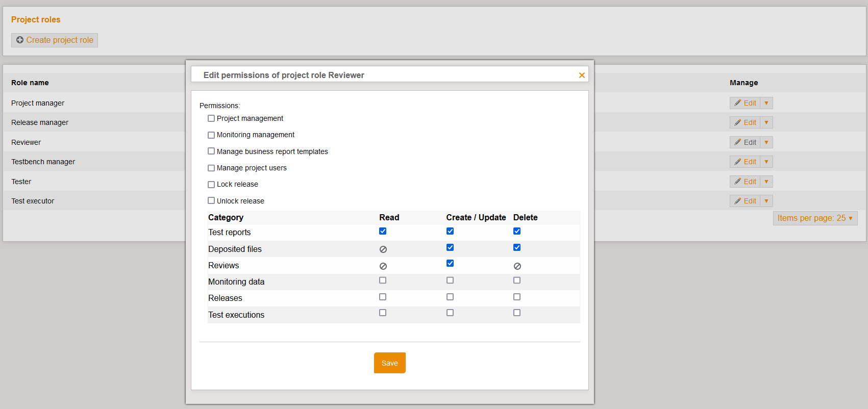Screen dimensions: 868x409
Task: Click the plus icon on Create project role
Action: (x=20, y=40)
